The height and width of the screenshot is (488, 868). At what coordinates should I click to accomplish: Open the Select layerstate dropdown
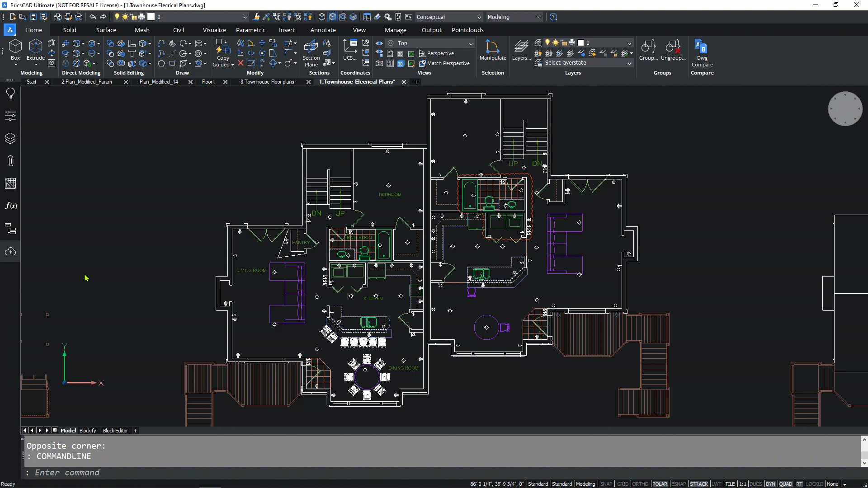pyautogui.click(x=629, y=63)
